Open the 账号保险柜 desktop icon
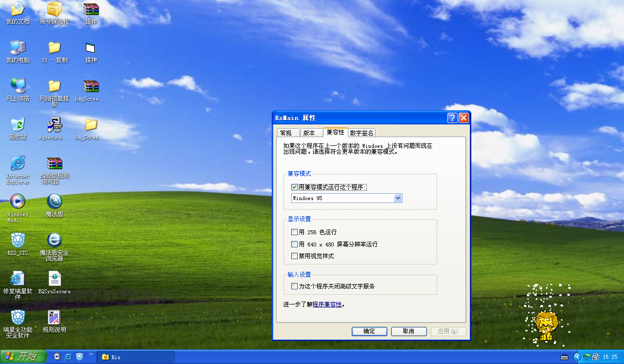This screenshot has height=364, width=624. 54,13
